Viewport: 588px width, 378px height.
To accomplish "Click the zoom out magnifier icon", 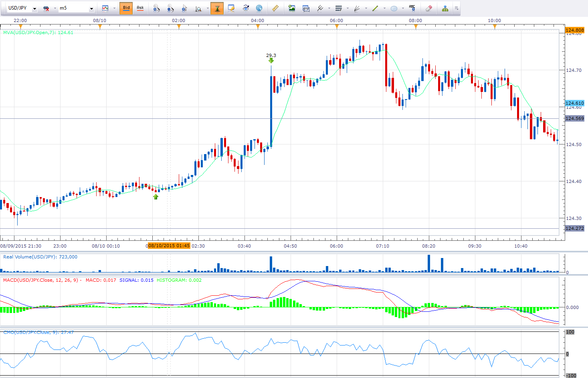I will click(170, 8).
